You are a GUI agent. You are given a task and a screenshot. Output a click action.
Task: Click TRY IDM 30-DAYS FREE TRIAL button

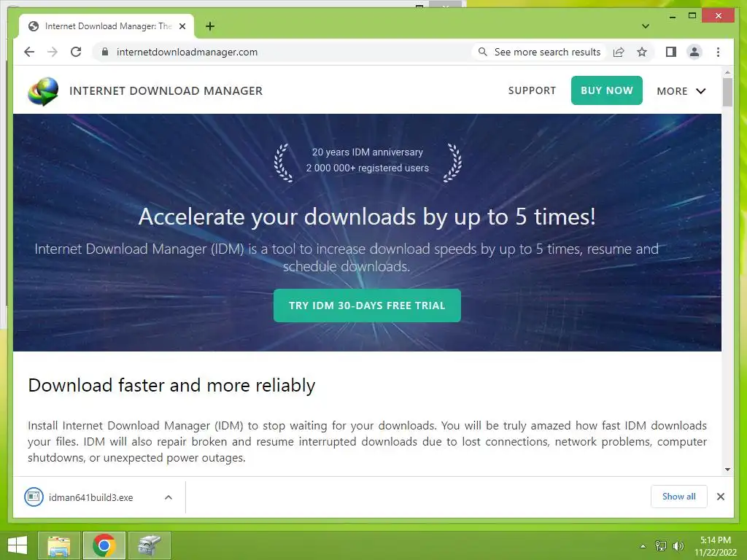(x=367, y=306)
